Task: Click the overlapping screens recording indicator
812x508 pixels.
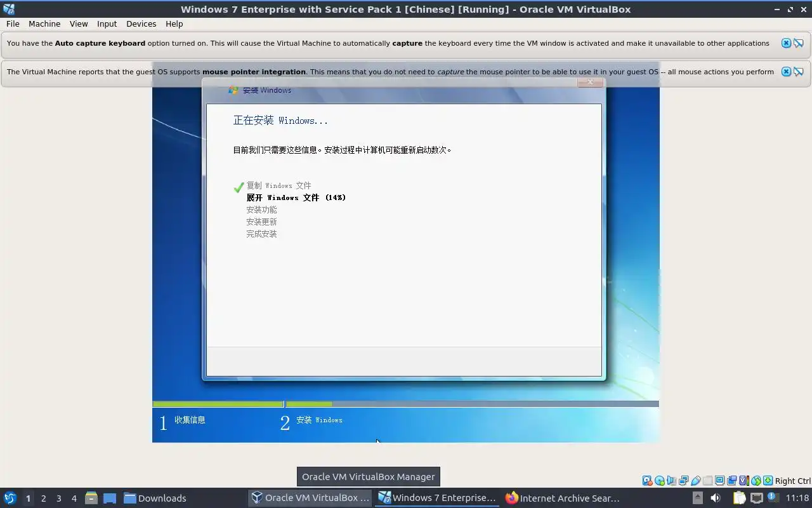Action: tap(732, 481)
